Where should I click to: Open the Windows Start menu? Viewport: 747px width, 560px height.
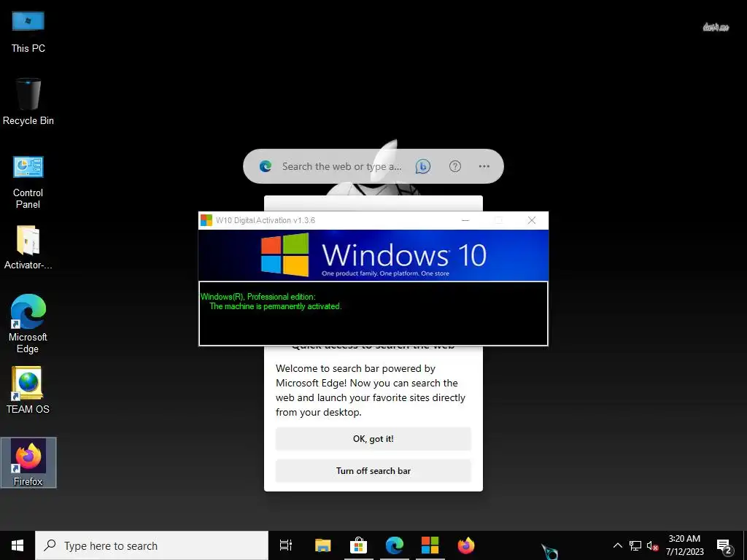pos(18,545)
